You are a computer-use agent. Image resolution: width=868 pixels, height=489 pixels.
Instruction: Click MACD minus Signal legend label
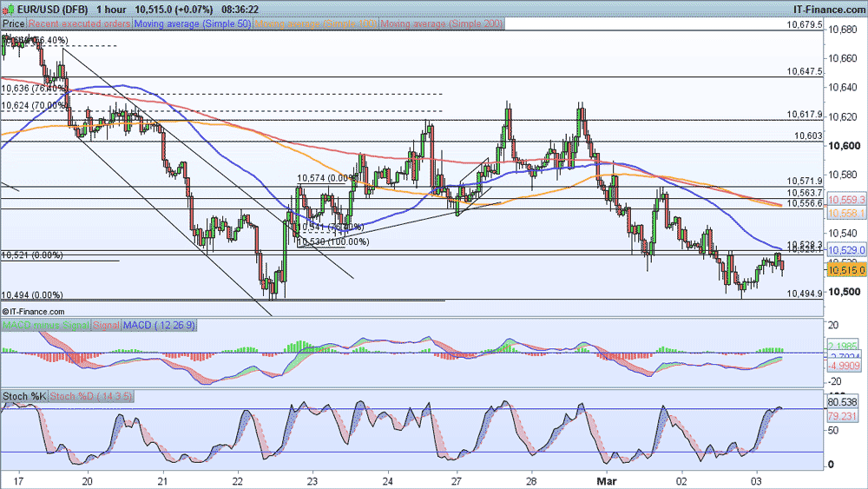pyautogui.click(x=45, y=325)
